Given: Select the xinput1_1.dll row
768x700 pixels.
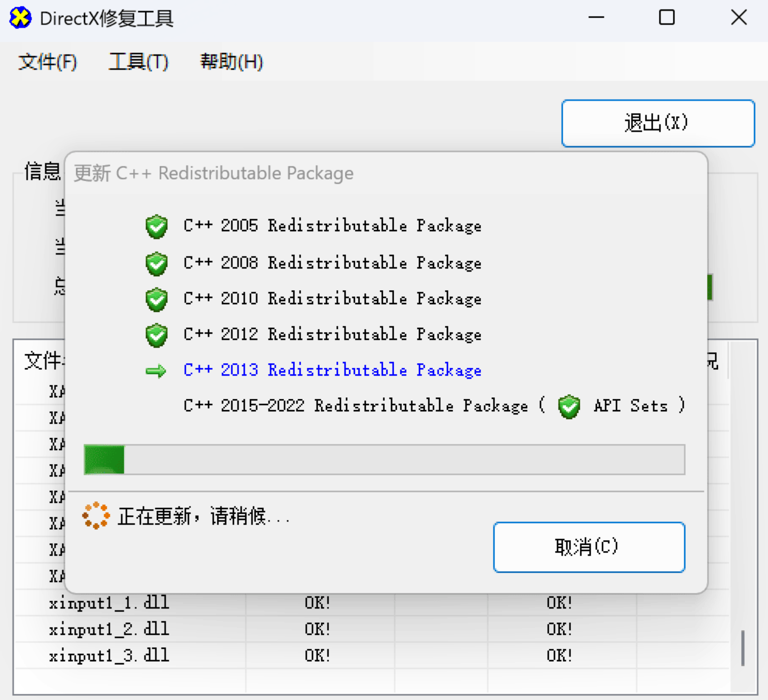Looking at the screenshot, I should click(108, 602).
